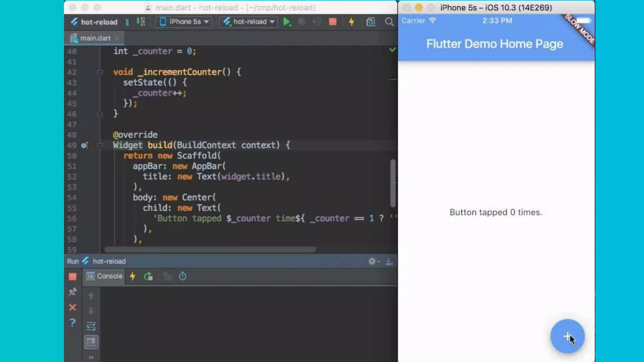Click the stopwatch timing icon in Run panel
The height and width of the screenshot is (362, 644).
(182, 277)
